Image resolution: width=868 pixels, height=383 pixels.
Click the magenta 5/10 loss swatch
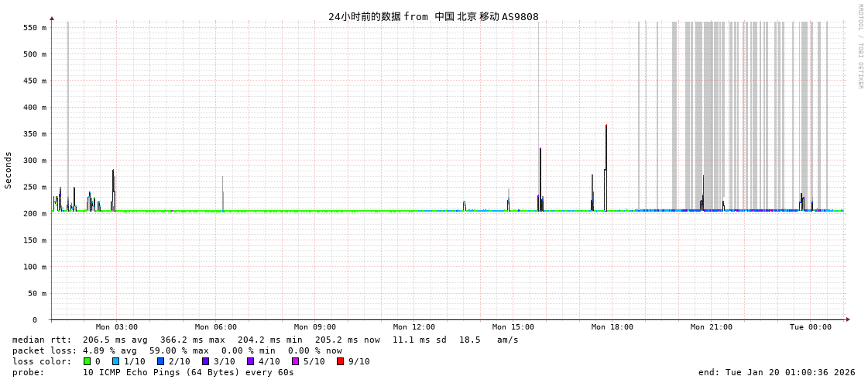point(295,361)
